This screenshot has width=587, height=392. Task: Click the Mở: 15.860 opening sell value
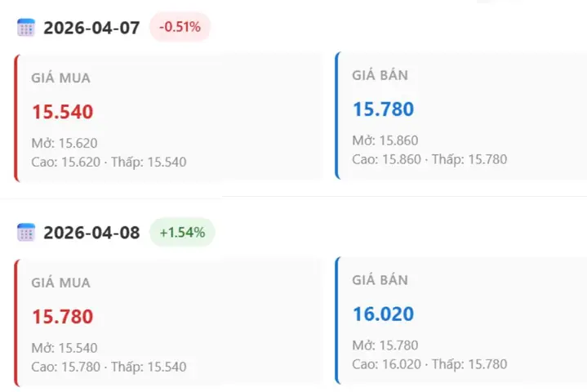(x=385, y=140)
